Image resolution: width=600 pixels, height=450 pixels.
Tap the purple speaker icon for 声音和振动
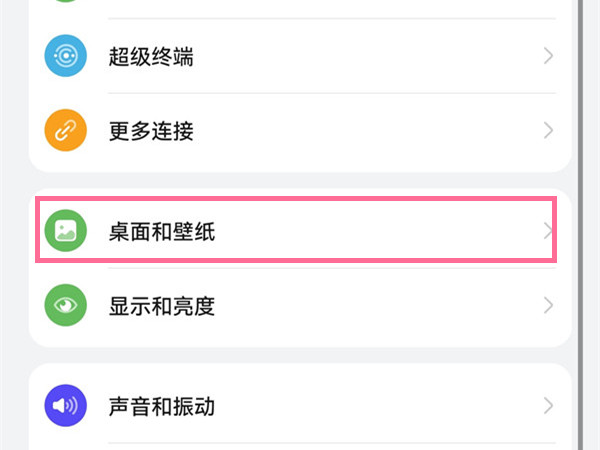pyautogui.click(x=66, y=406)
